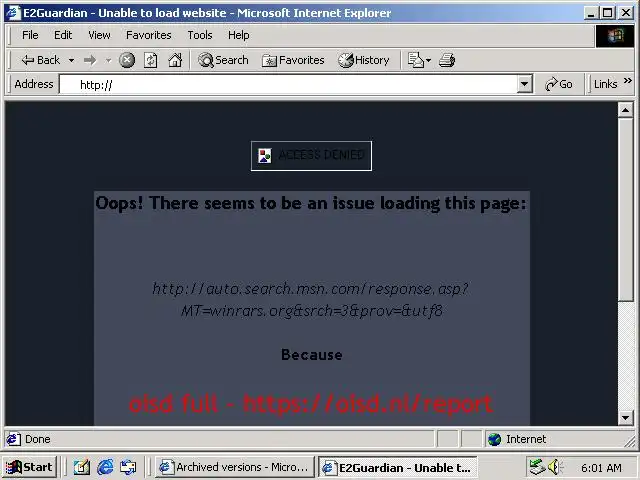Screen dimensions: 640x480
Task: Launch Internet Explorer from Quick Launch
Action: [105, 467]
